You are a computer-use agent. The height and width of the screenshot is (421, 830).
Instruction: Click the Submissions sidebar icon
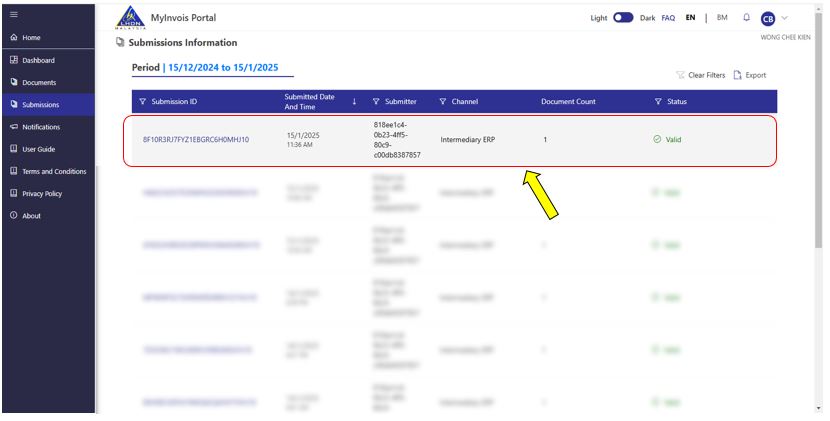click(x=14, y=104)
